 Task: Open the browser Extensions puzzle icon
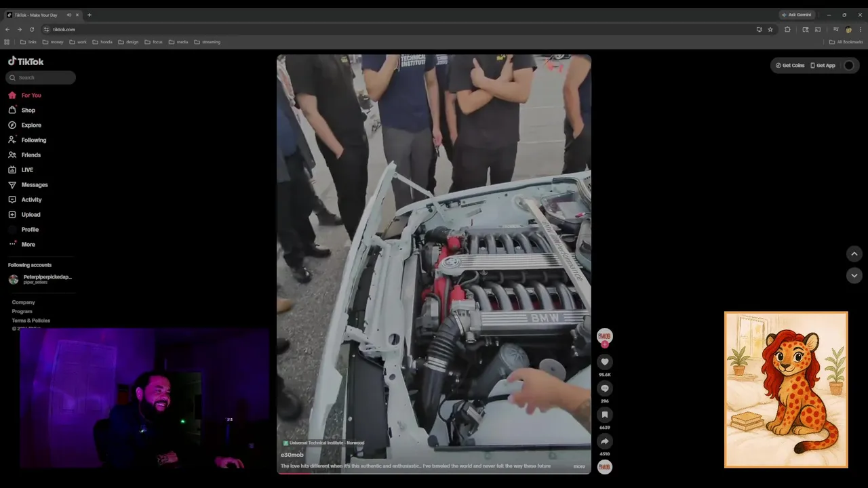(787, 29)
